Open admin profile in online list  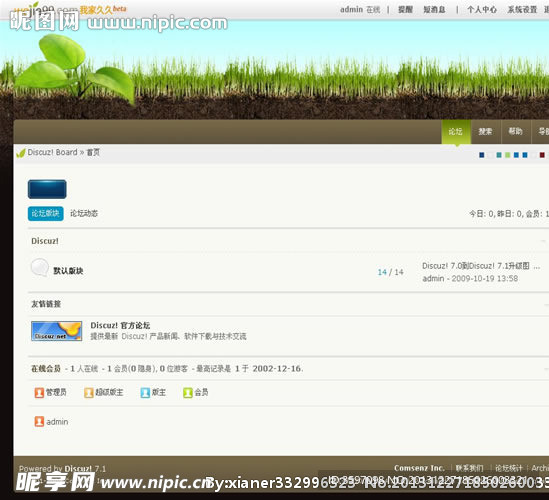57,422
